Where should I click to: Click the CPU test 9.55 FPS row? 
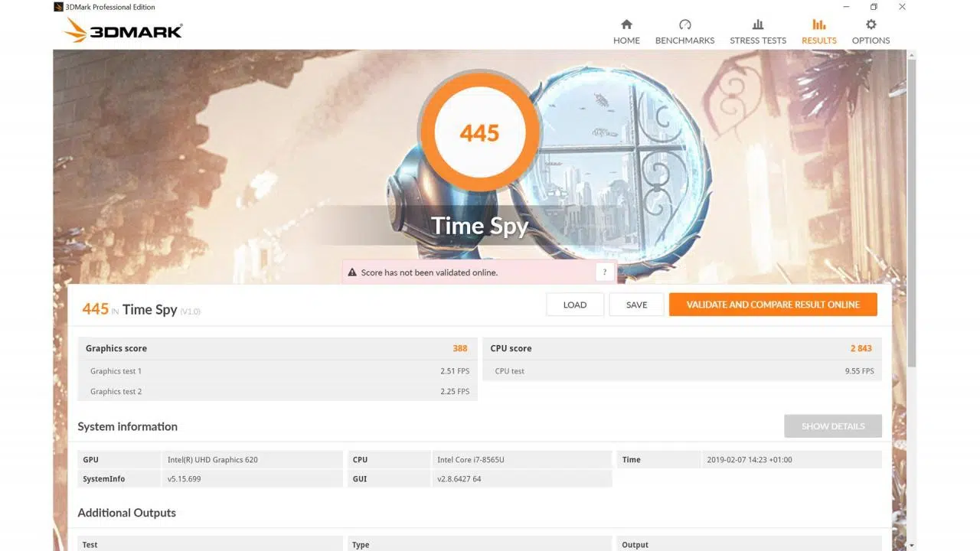click(682, 371)
